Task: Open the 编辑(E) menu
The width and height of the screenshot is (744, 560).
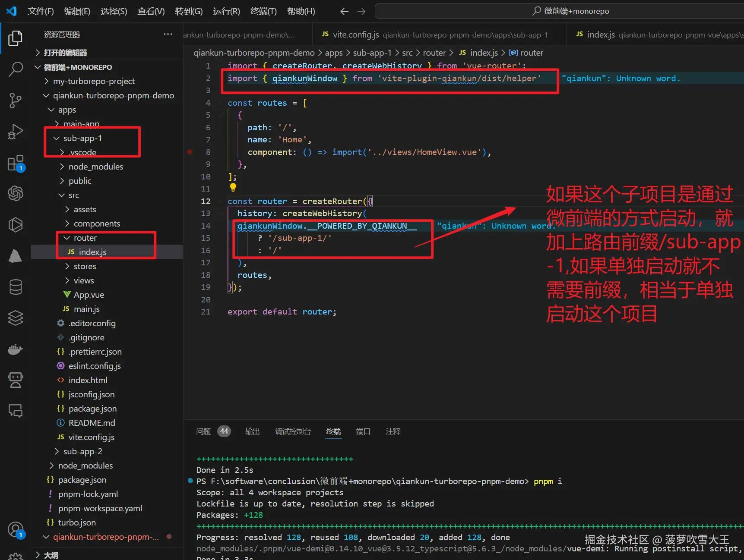Action: [x=77, y=11]
